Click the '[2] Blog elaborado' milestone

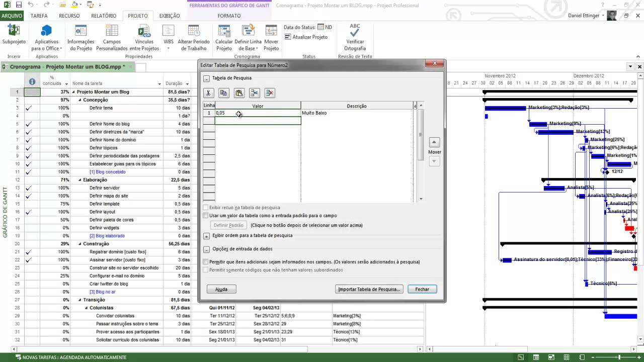tap(107, 236)
